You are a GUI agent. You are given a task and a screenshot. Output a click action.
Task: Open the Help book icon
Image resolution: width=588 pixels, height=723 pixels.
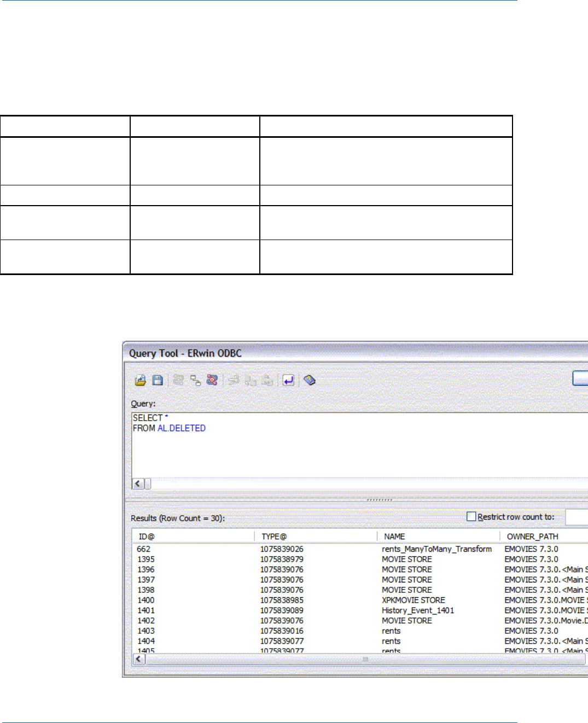[310, 380]
